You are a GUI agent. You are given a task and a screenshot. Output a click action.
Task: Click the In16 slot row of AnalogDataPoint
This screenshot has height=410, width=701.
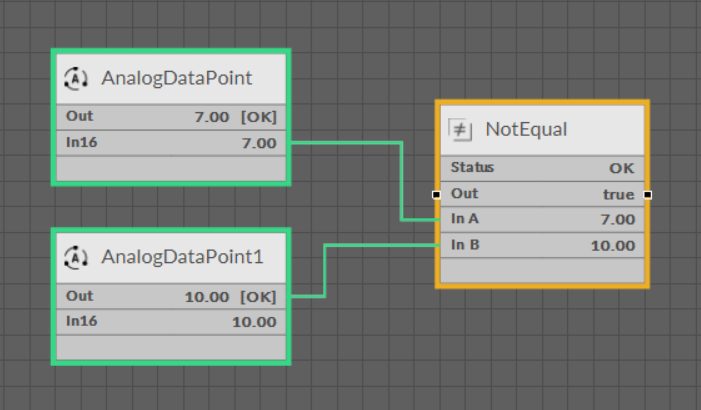(x=171, y=143)
